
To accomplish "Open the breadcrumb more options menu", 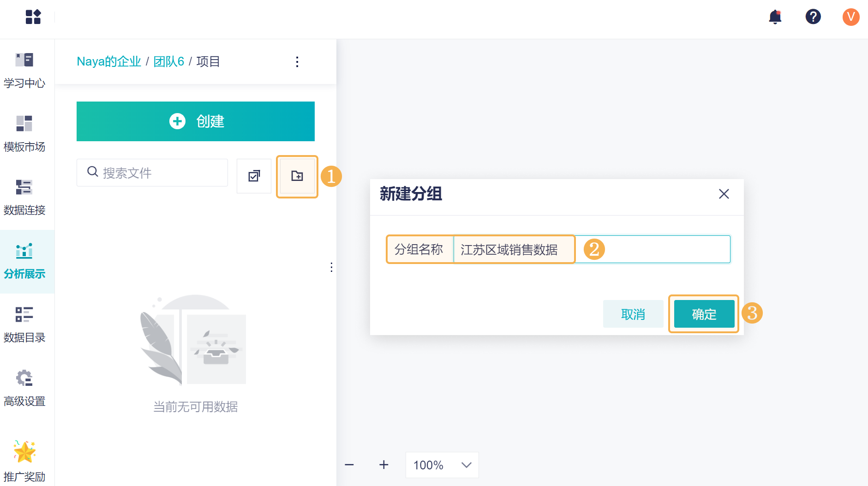I will point(297,62).
